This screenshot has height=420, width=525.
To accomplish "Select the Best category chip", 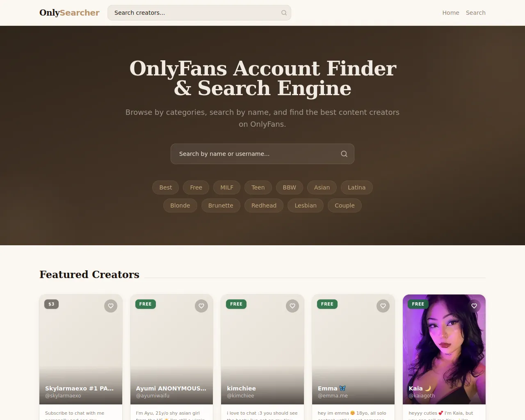I will point(166,187).
